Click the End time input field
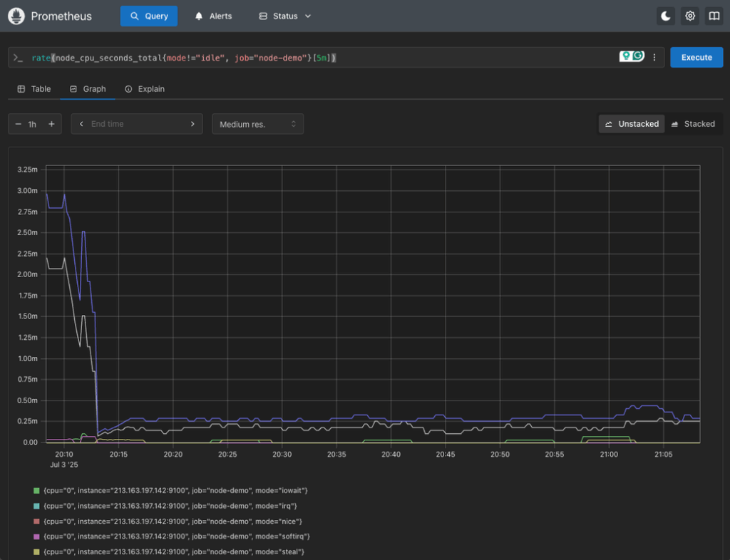730x560 pixels. click(x=137, y=124)
